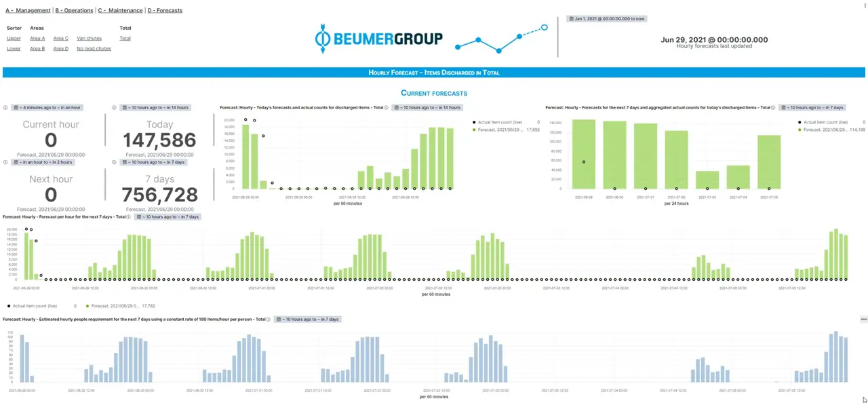Click info icon left of Today metric time badge
Image resolution: width=868 pixels, height=403 pixels.
(x=114, y=107)
